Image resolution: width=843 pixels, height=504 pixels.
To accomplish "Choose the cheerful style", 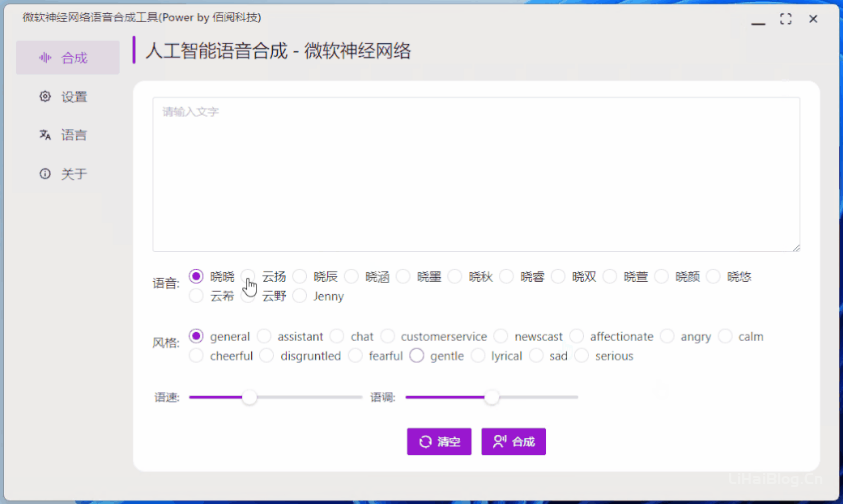I will tap(196, 356).
